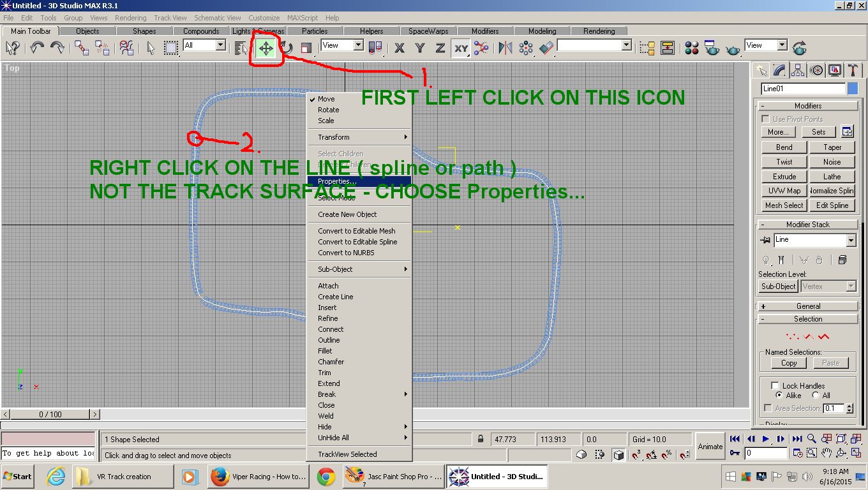Image resolution: width=868 pixels, height=490 pixels.
Task: Toggle selection lock padlock icon
Action: coord(481,439)
